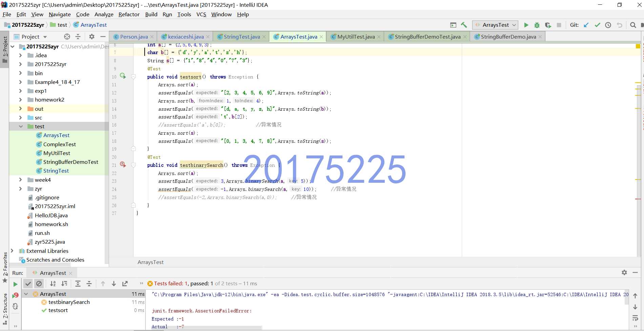Expand External Libraries node
644x331 pixels.
(12, 251)
